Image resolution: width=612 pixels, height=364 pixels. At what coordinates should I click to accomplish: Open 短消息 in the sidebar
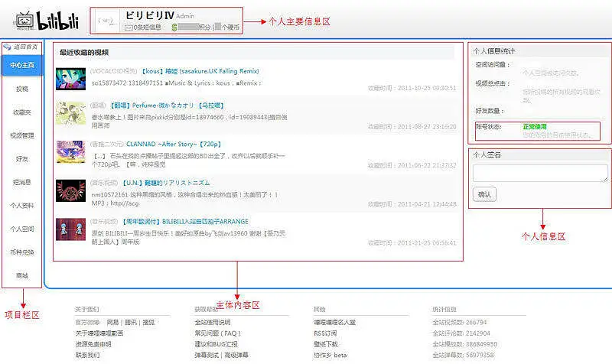point(22,182)
